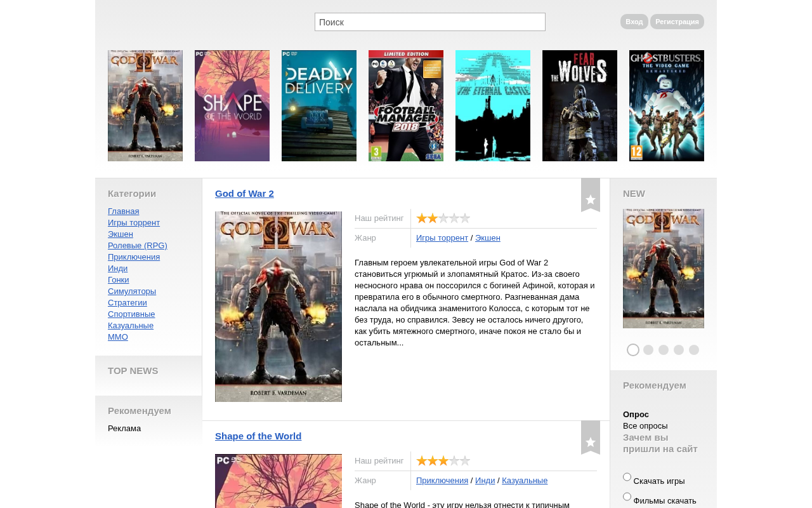Viewport: 812px width, 508px height.
Task: Select second dot in NEW slider
Action: point(648,350)
